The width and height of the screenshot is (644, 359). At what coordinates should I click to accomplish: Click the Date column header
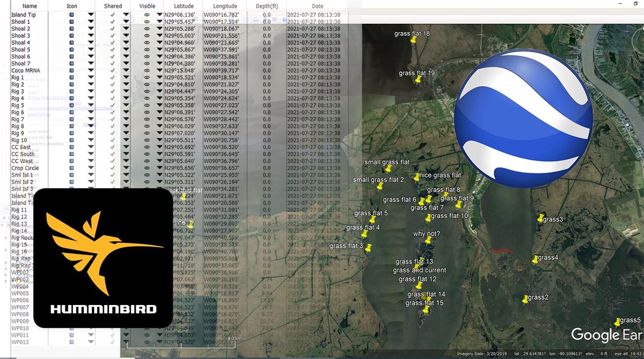click(x=318, y=6)
